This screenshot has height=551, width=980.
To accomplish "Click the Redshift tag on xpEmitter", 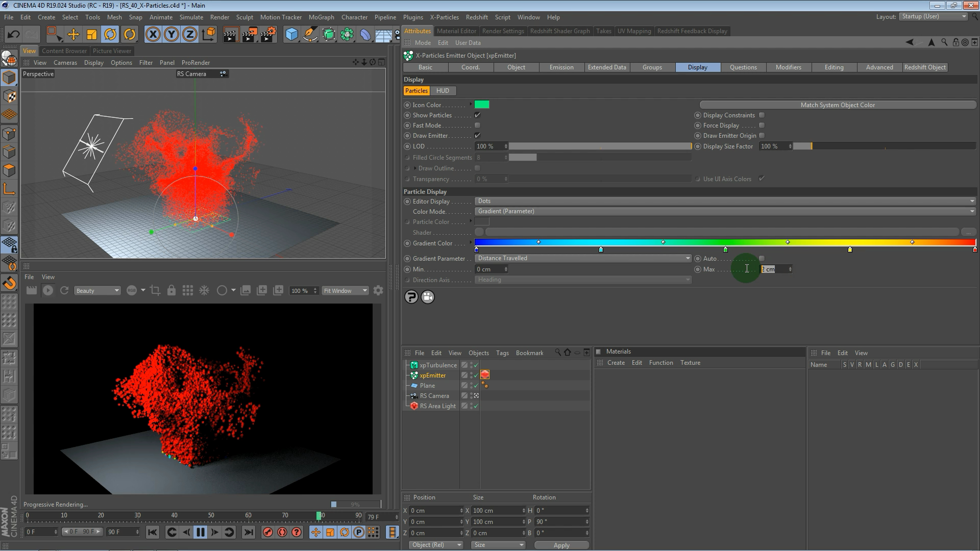I will [485, 375].
